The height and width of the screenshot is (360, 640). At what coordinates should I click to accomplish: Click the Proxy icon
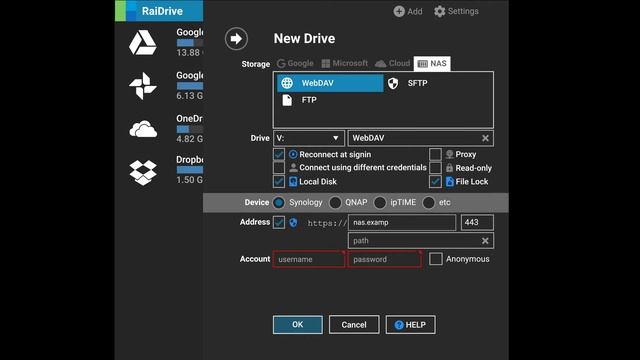pyautogui.click(x=449, y=154)
